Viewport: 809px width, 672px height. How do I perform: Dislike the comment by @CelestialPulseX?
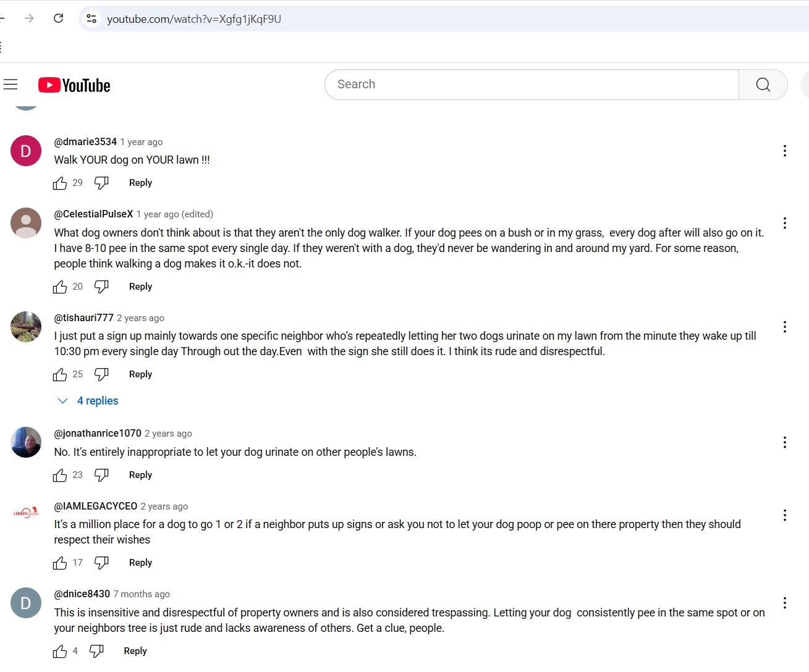tap(101, 287)
